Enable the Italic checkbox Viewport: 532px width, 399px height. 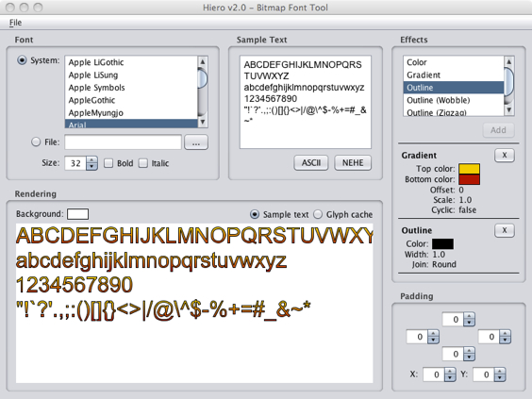[143, 163]
